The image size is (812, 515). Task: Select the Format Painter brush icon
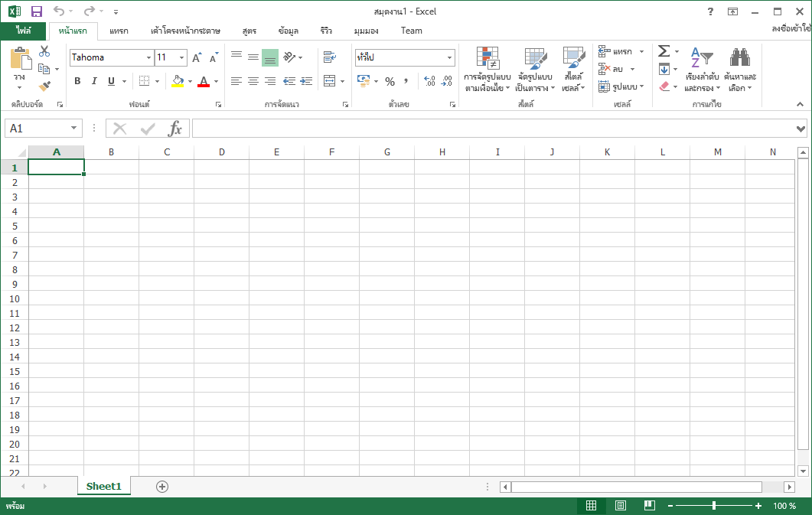click(44, 86)
